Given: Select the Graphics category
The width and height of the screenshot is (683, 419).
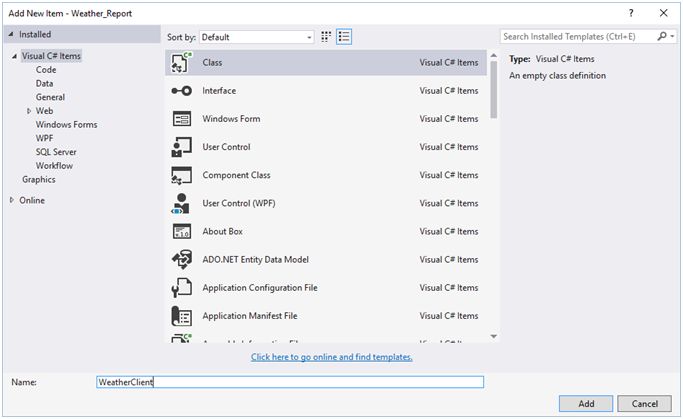Looking at the screenshot, I should tap(39, 179).
